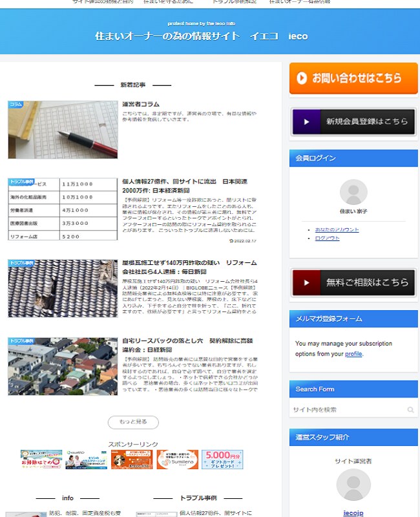Click the ログアウト link
Viewport: 420px width, 517px height.
(327, 238)
